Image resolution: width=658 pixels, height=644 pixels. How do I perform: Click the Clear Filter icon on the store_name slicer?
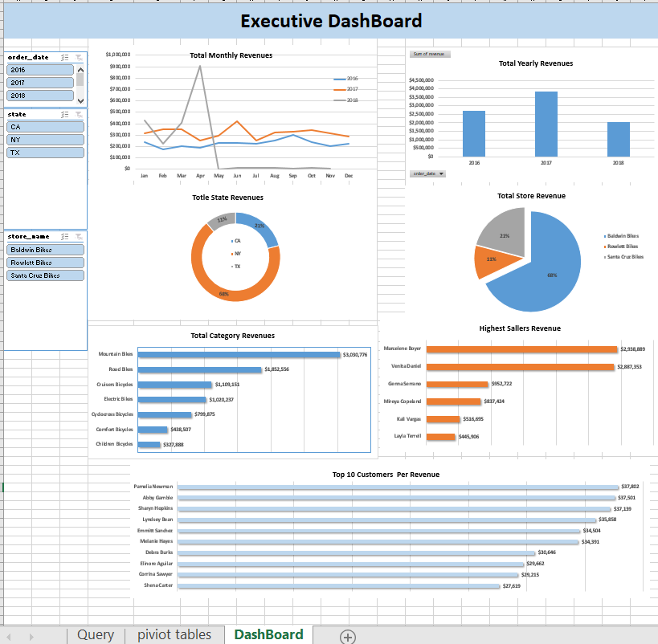click(x=79, y=236)
